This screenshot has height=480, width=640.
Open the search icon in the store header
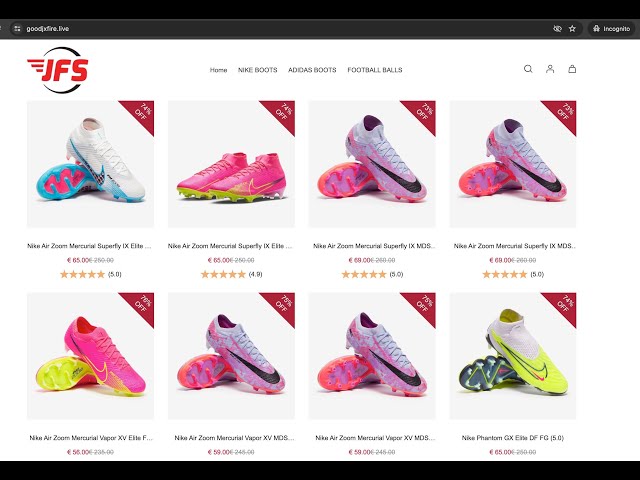[528, 69]
